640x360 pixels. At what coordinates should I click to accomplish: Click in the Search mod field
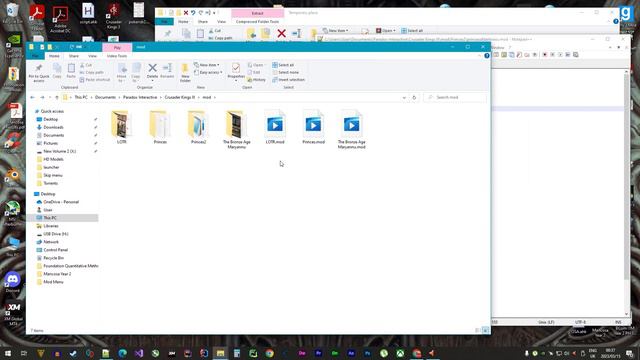(x=455, y=98)
